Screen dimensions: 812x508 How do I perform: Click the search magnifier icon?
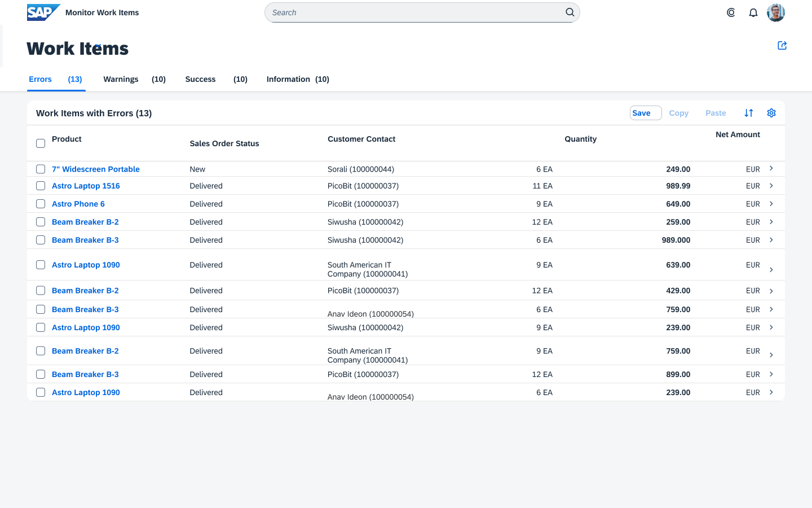pyautogui.click(x=570, y=12)
